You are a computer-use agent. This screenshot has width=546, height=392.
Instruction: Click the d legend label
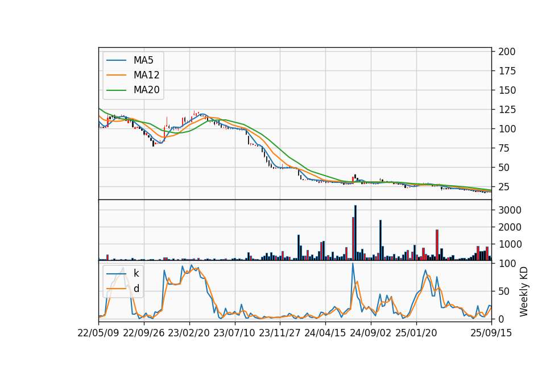(x=136, y=289)
